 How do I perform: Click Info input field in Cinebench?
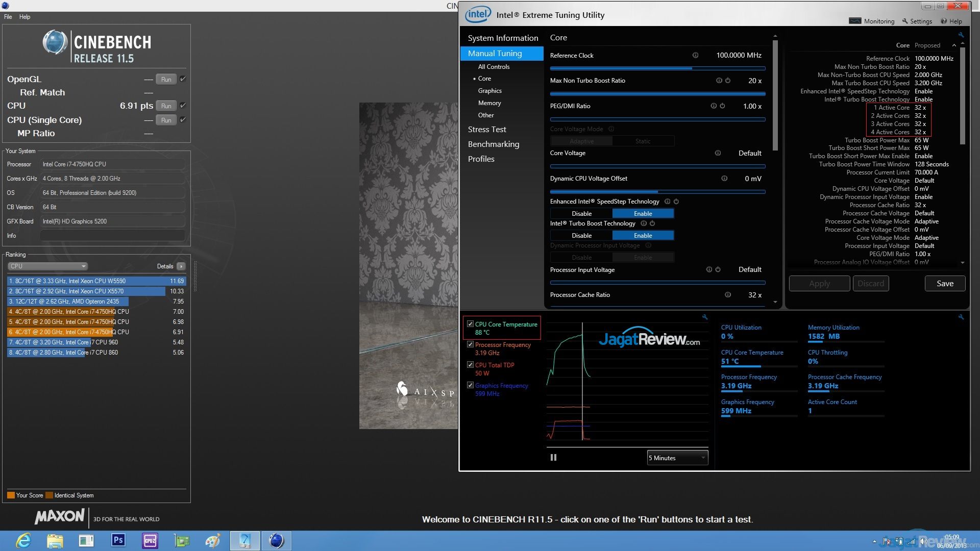112,236
